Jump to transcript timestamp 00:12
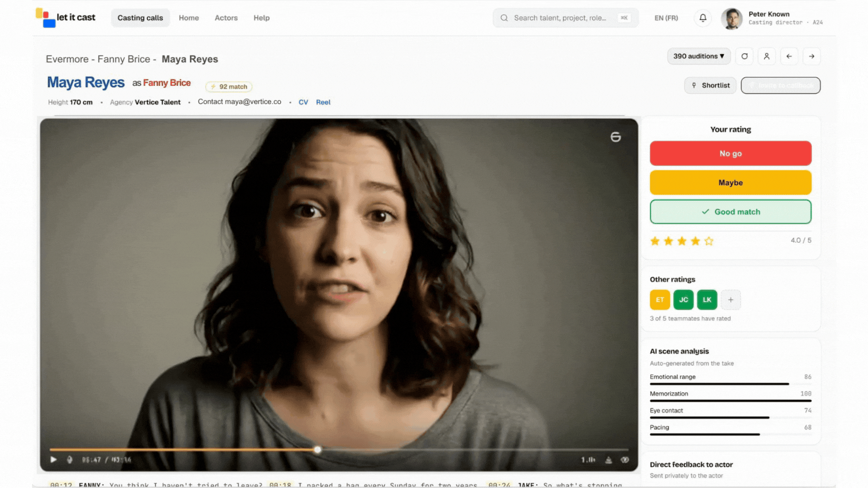 61,485
